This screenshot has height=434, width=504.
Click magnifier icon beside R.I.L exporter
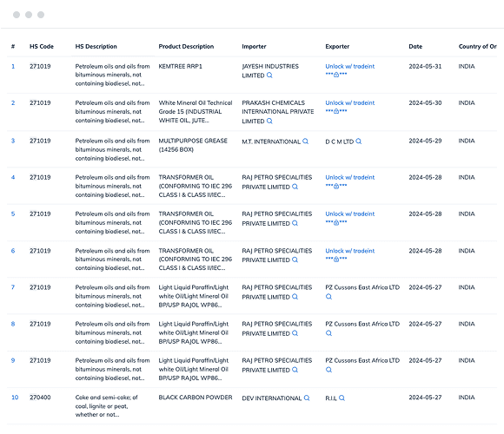[x=342, y=398]
